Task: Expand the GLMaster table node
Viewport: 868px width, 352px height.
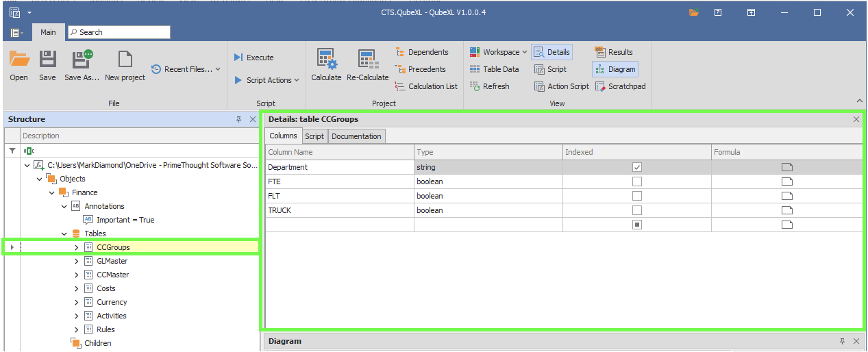Action: click(x=77, y=261)
